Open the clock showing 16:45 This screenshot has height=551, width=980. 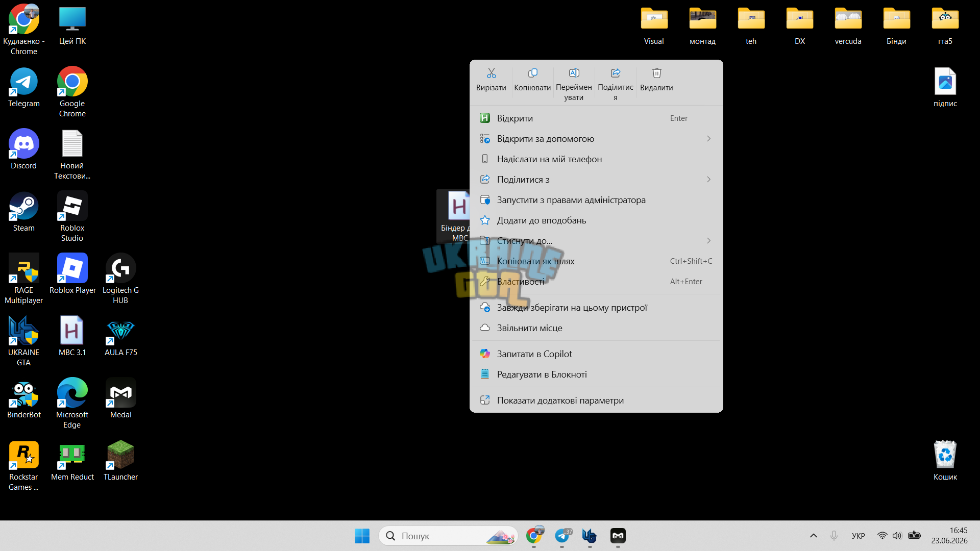[949, 536]
